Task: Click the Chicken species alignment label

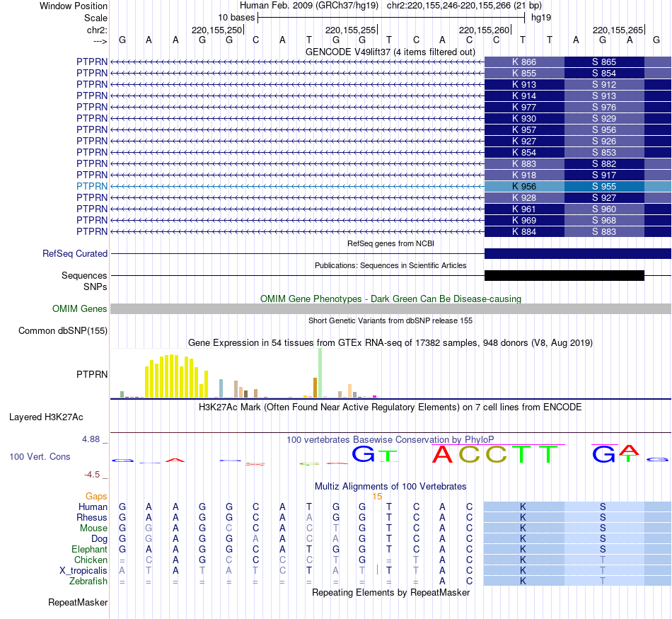Action: (x=91, y=560)
